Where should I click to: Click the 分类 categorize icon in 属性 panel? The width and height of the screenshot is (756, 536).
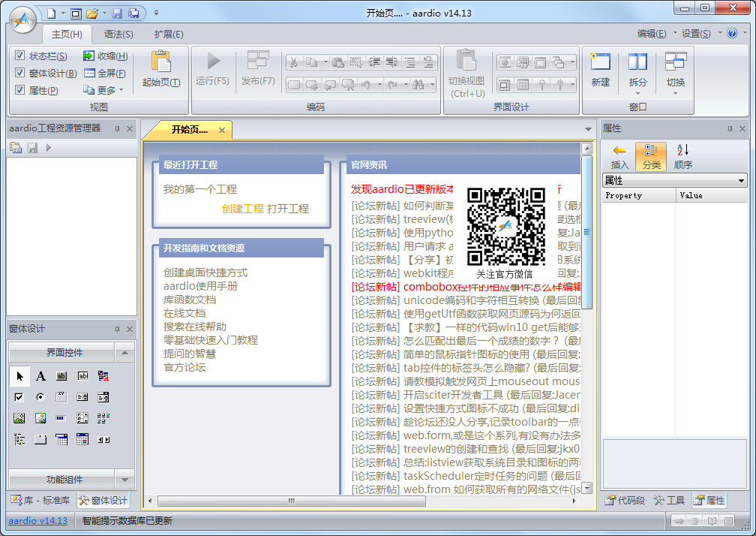tap(651, 156)
